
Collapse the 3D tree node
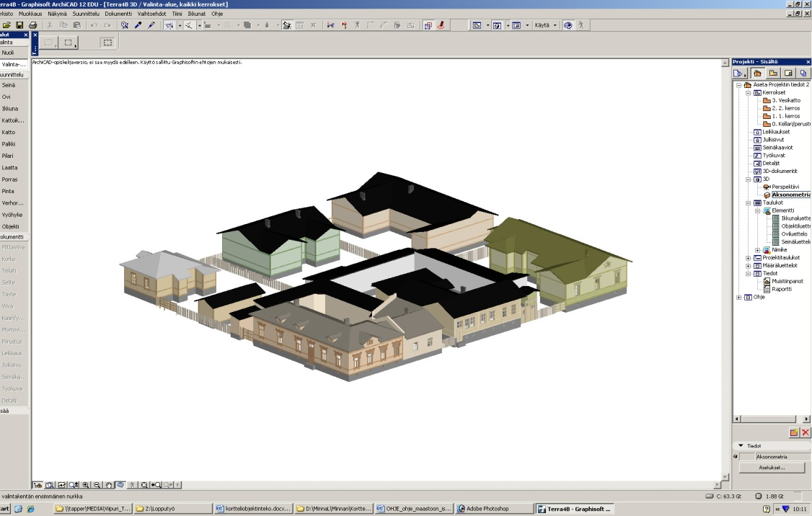click(749, 179)
